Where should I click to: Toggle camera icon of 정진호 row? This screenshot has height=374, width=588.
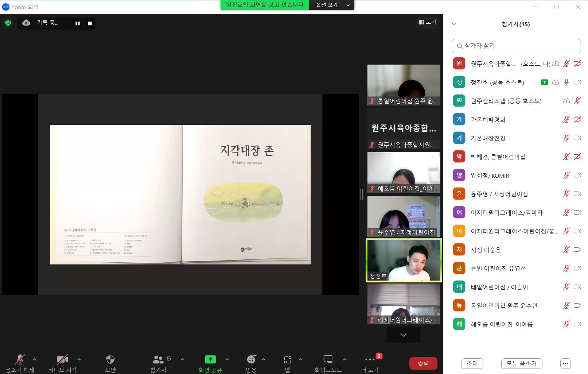click(x=577, y=82)
